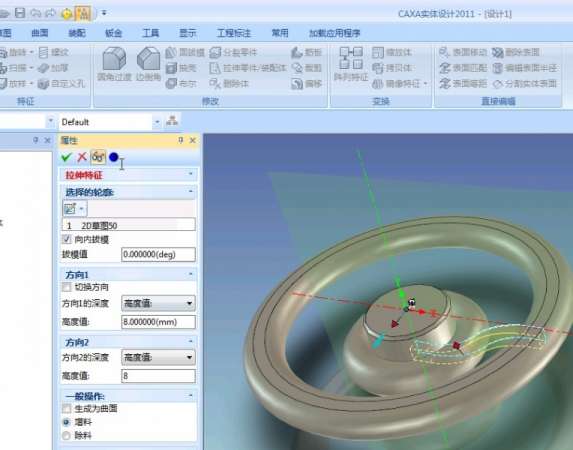Click the save icon in quick access toolbar

20,13
